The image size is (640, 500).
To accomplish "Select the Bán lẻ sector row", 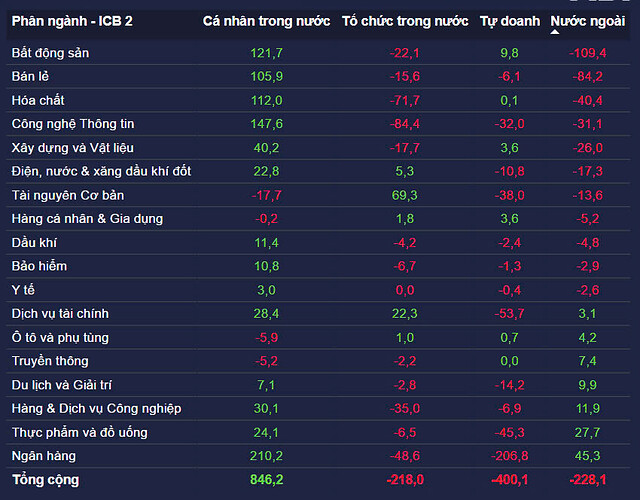I will click(34, 76).
